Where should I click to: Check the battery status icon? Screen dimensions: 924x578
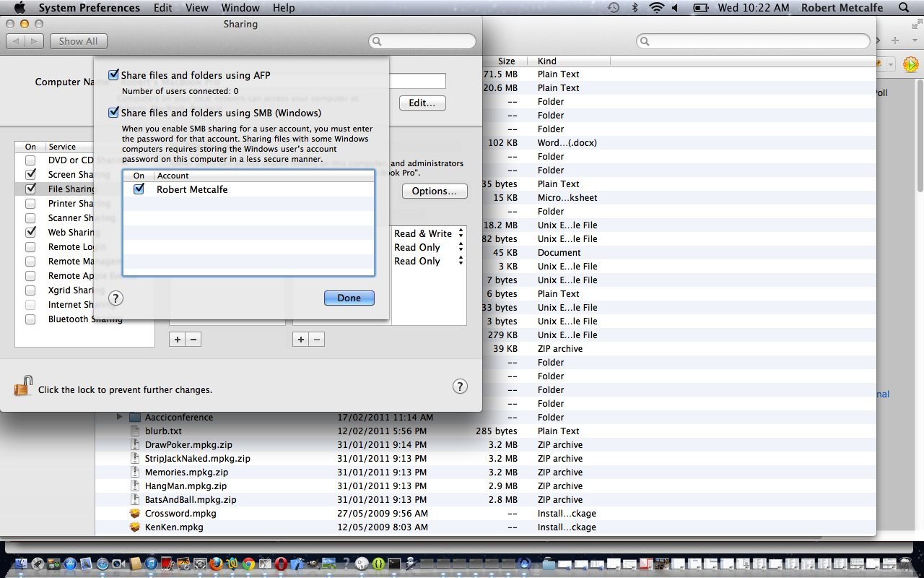point(700,8)
